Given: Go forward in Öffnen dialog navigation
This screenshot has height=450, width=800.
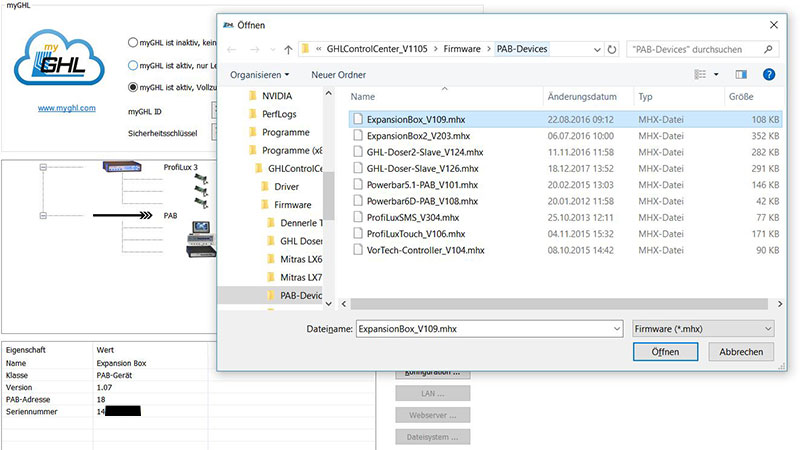Looking at the screenshot, I should (254, 49).
